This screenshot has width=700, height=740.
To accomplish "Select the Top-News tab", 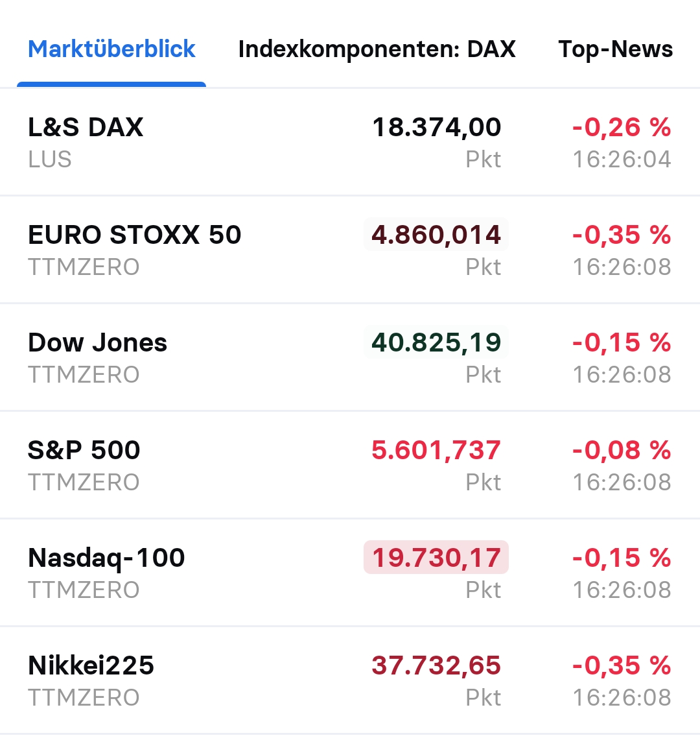I will click(615, 49).
